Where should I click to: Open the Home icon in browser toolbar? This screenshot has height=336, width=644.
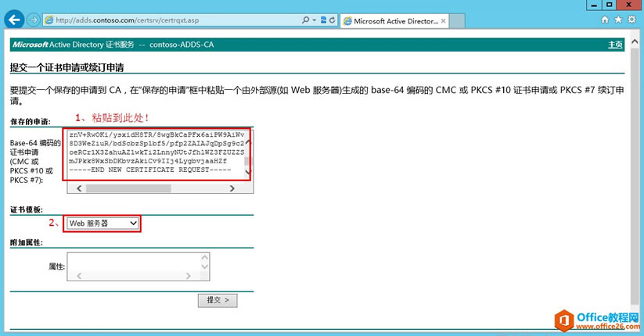(x=605, y=20)
